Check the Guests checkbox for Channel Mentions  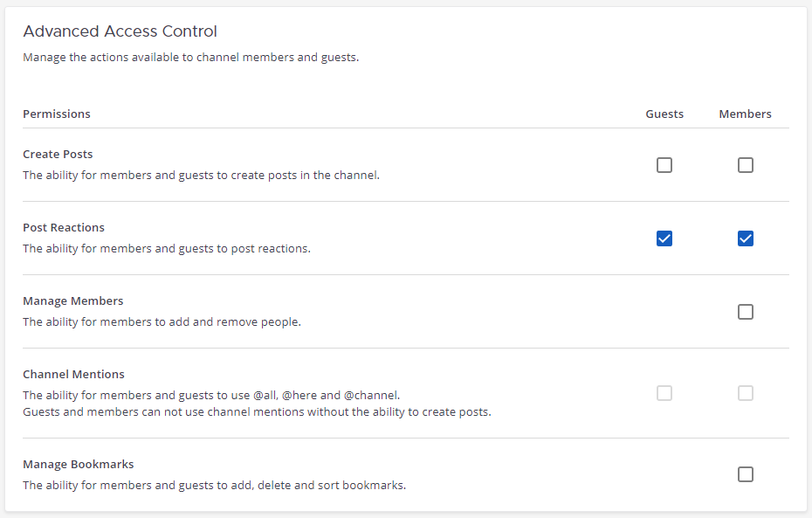coord(664,393)
